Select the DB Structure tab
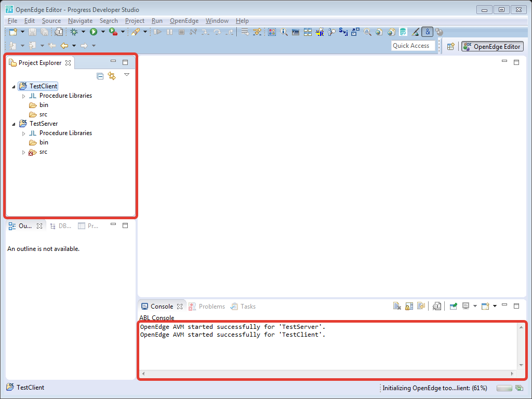This screenshot has height=399, width=532. point(60,226)
